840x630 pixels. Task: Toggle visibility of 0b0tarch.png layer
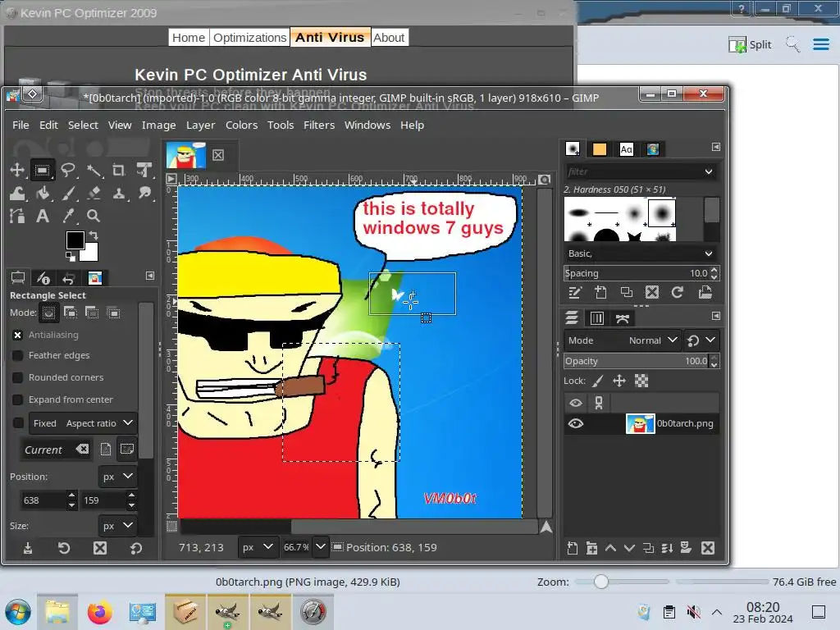[576, 424]
